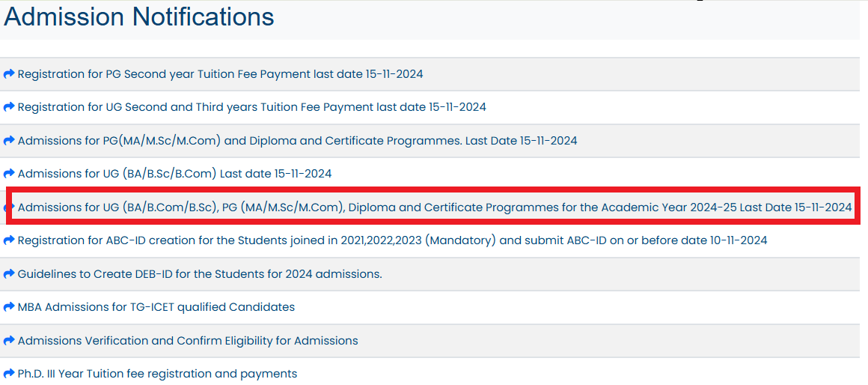Open Admissions Verification and Confirm Eligibility link
868x385 pixels.
click(188, 341)
